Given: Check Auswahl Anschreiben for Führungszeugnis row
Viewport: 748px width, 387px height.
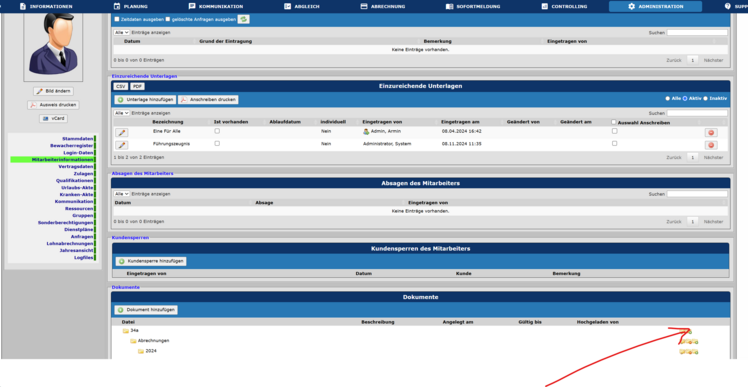Looking at the screenshot, I should (x=614, y=143).
